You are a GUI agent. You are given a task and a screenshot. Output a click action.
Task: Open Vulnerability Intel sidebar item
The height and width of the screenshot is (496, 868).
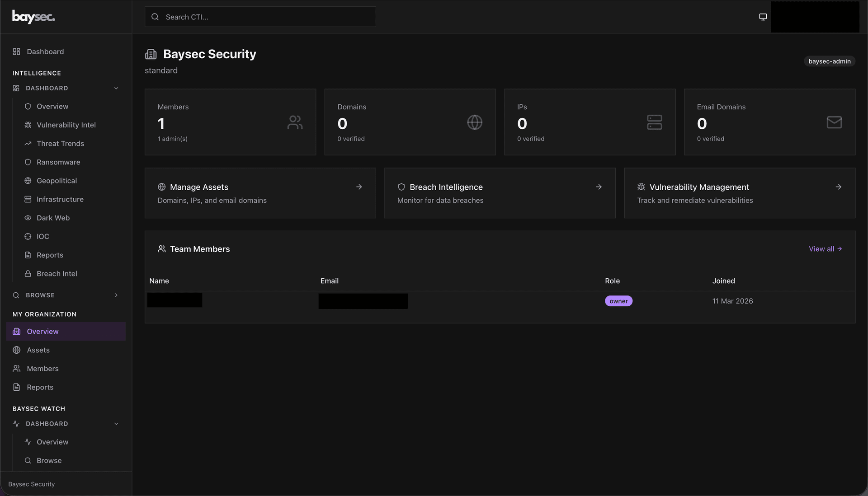point(66,125)
